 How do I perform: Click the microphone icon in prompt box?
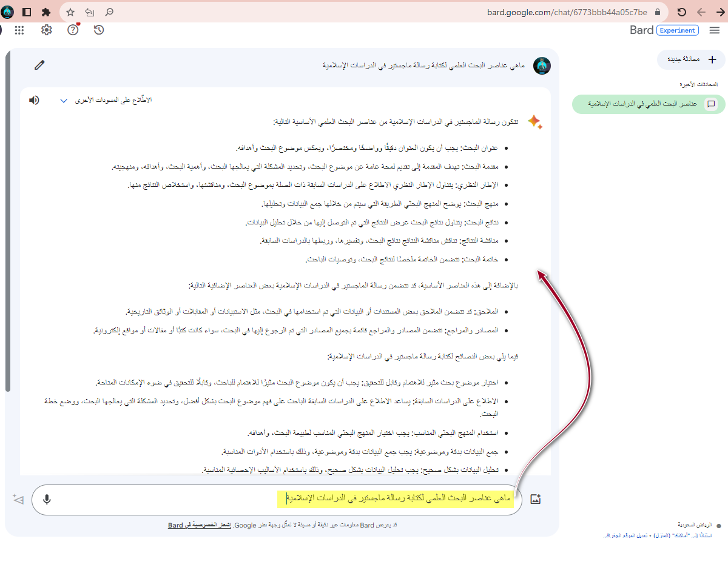[47, 499]
